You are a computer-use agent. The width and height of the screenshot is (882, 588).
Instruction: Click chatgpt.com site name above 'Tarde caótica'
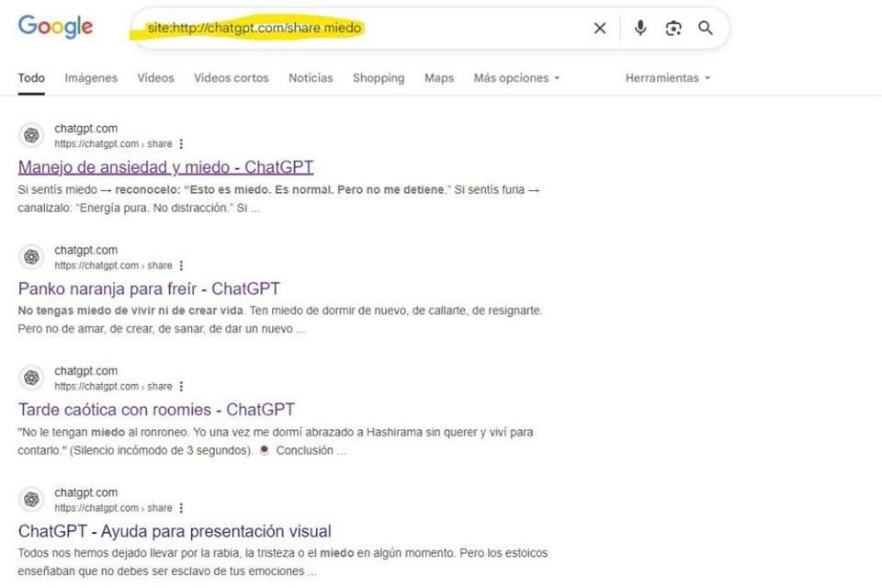[86, 371]
